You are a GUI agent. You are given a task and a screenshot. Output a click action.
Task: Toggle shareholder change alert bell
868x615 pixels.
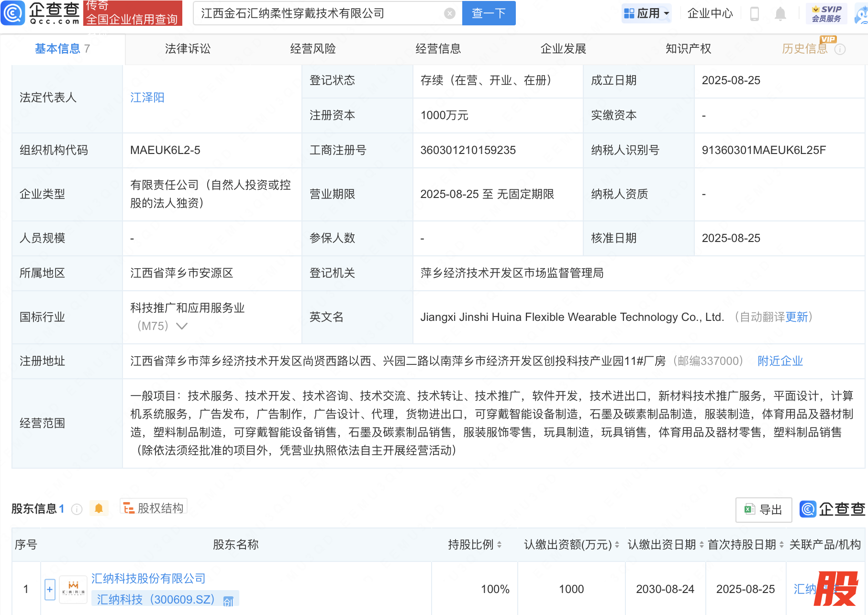99,508
